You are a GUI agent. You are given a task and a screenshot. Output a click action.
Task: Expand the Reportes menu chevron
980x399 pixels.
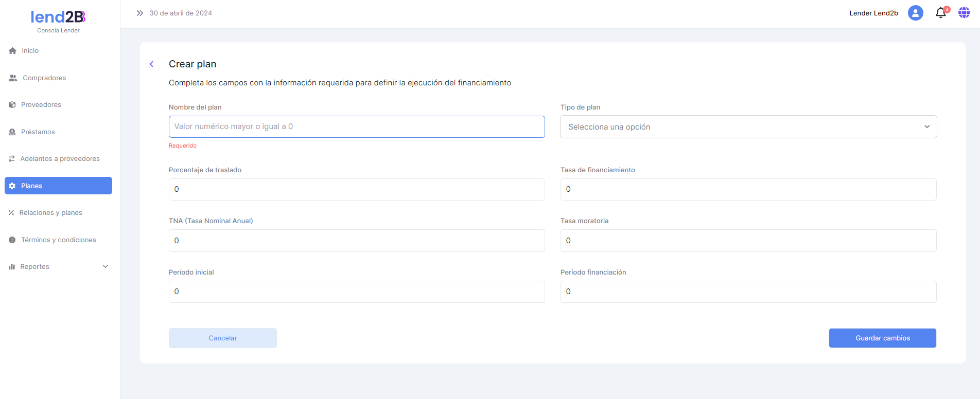(x=106, y=267)
